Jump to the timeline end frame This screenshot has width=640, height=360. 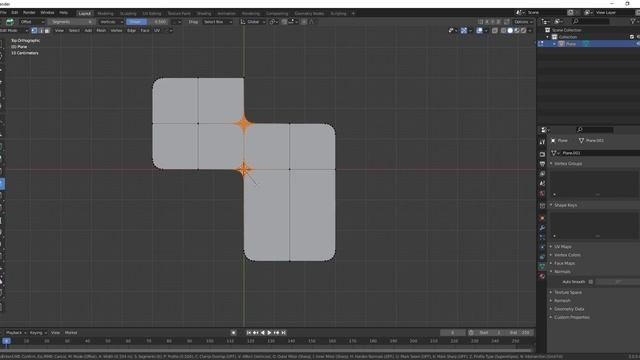tap(283, 333)
